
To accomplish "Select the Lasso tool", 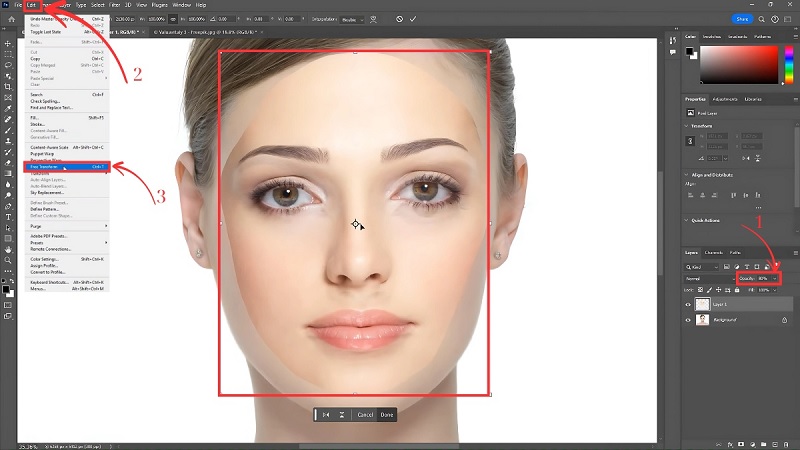I will point(8,65).
